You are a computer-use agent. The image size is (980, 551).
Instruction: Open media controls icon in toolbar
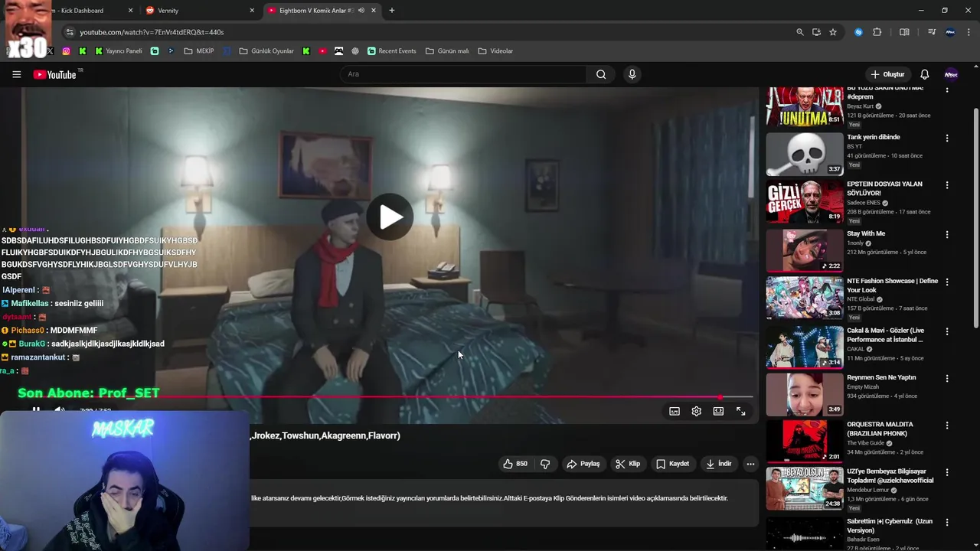tap(932, 32)
